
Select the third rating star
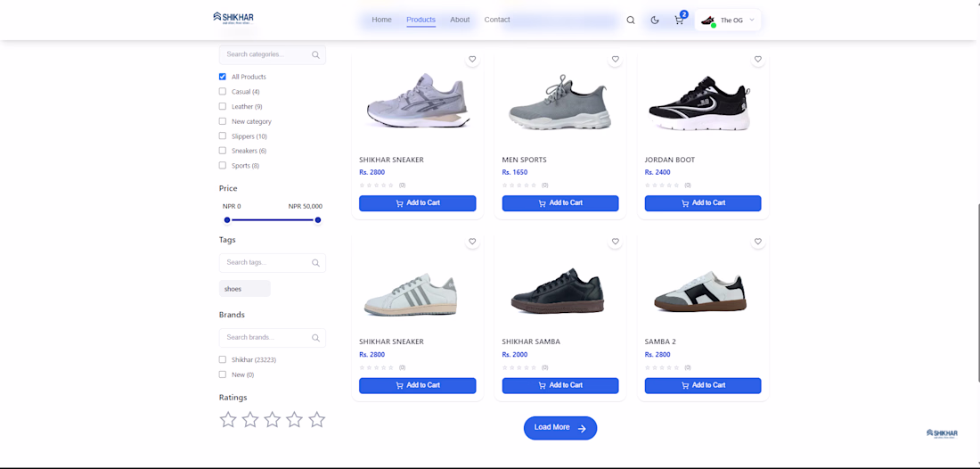click(x=273, y=420)
